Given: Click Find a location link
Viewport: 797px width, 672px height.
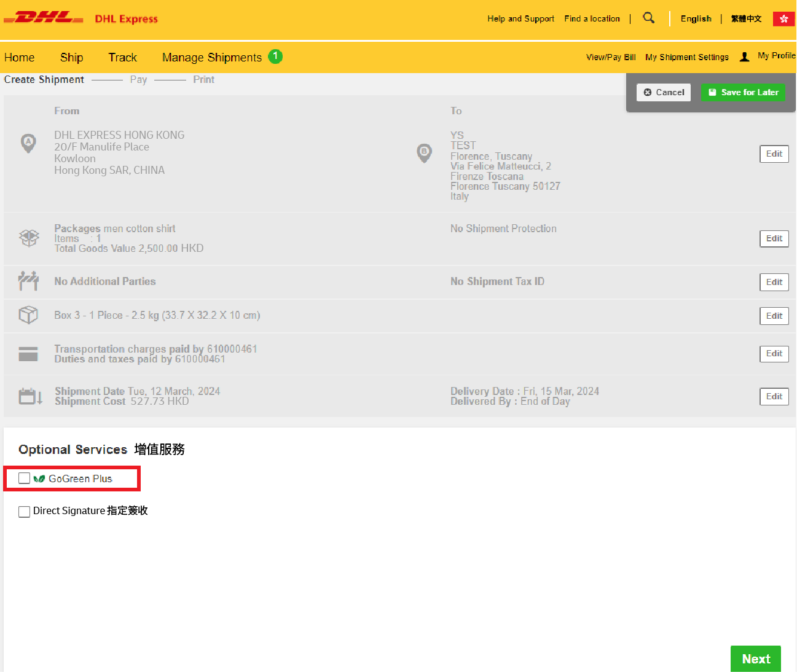Looking at the screenshot, I should [x=592, y=19].
